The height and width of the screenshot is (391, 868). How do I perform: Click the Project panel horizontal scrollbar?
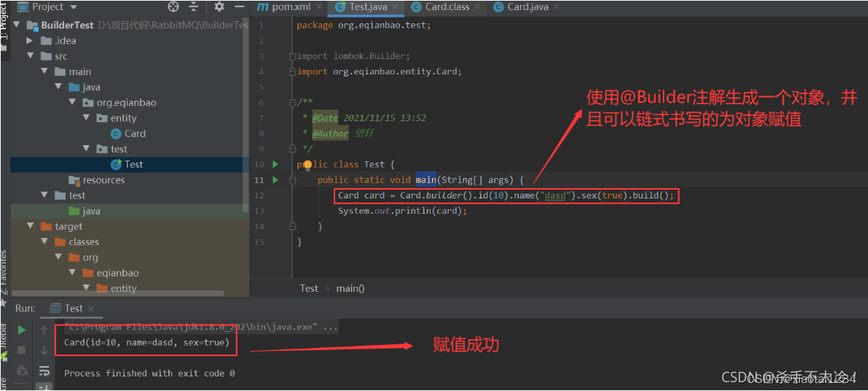coord(118,293)
